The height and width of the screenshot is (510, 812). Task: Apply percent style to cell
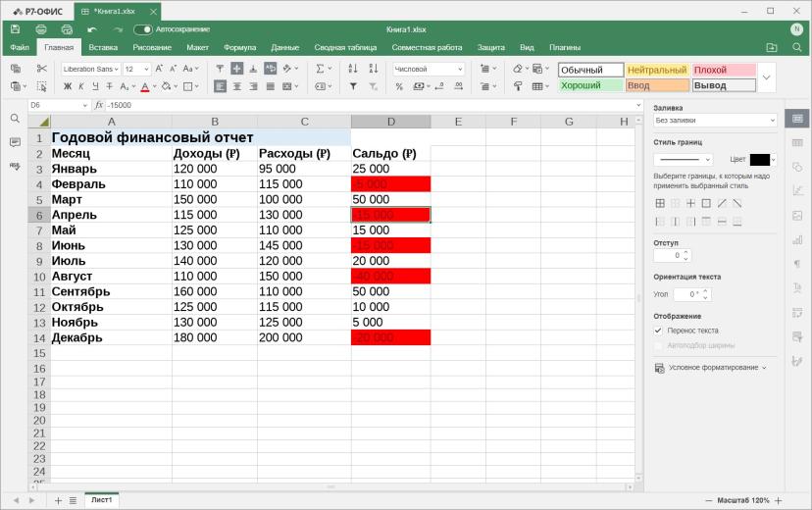399,86
